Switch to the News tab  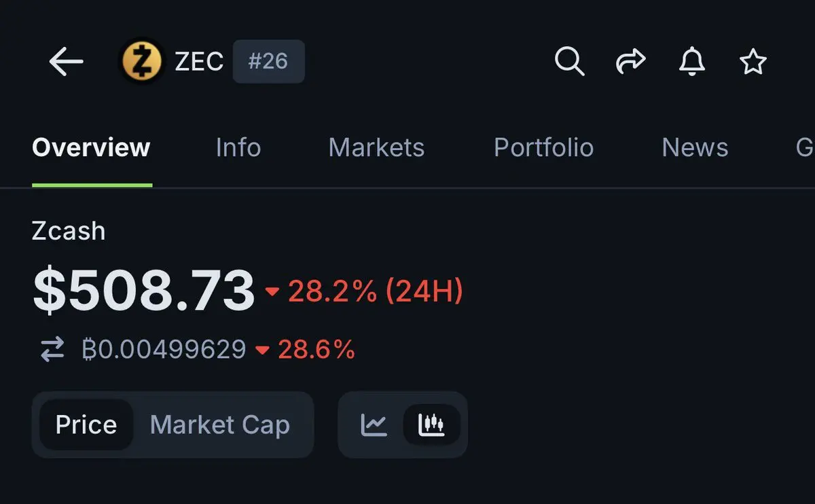coord(695,147)
